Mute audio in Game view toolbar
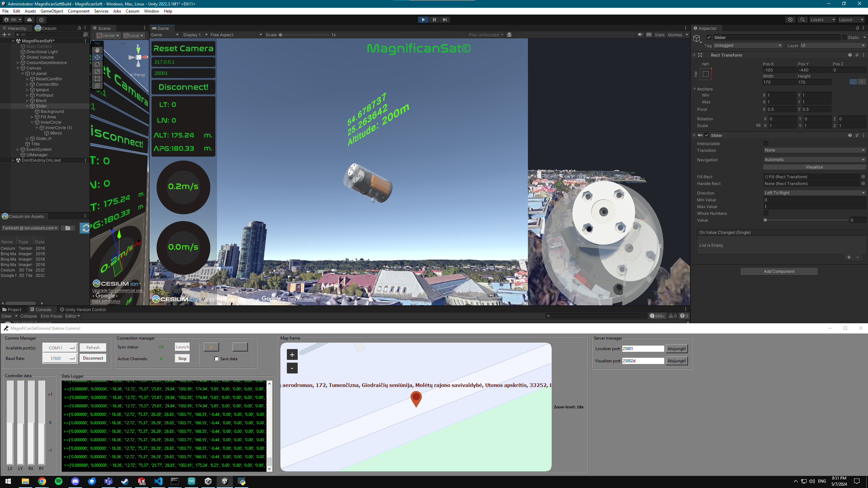The height and width of the screenshot is (488, 868). 640,35
